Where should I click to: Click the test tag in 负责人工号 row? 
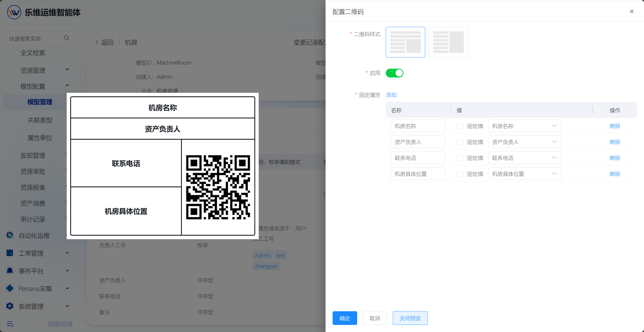coord(281,255)
